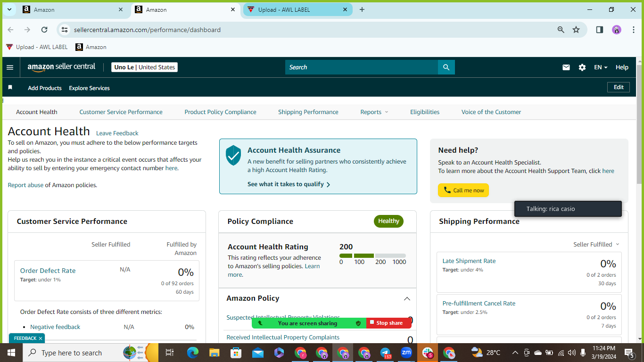Open See what it takes to qualify
The height and width of the screenshot is (362, 644).
(x=289, y=184)
